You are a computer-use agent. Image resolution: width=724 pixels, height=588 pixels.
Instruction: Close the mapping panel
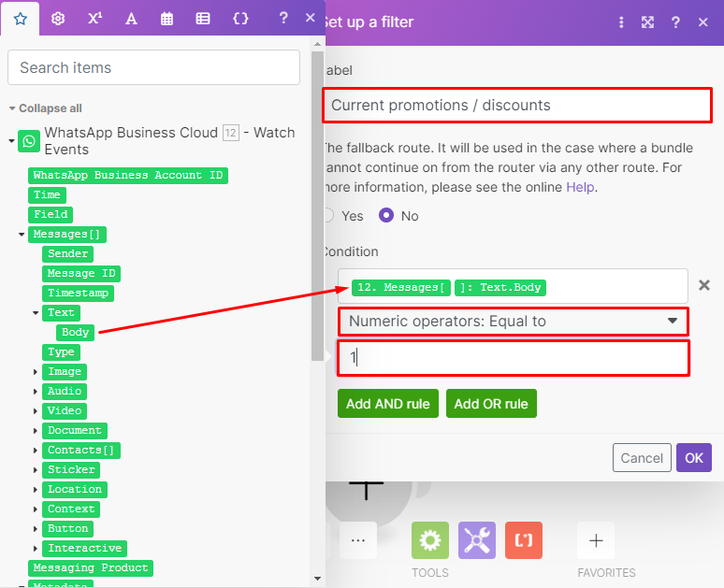[311, 18]
